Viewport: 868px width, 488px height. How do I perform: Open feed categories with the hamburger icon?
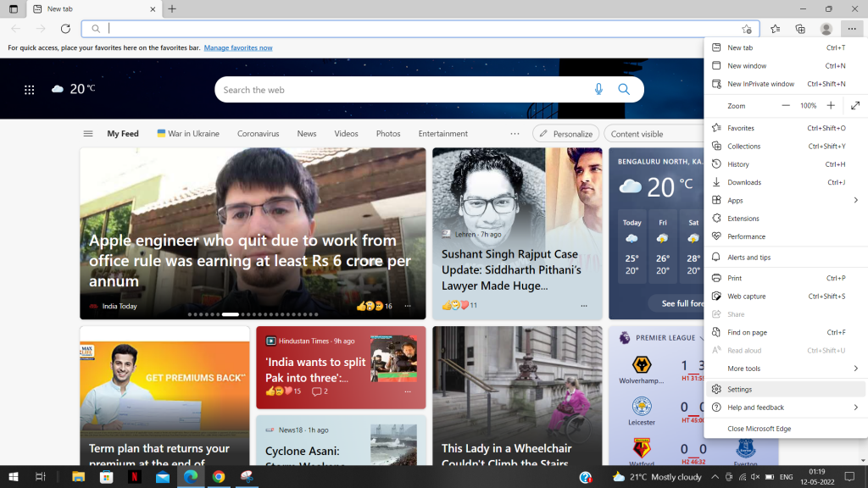[88, 133]
